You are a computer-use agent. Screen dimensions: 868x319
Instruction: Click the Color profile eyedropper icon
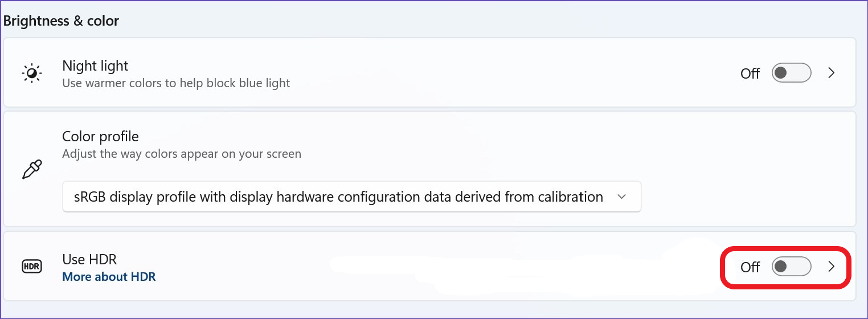pyautogui.click(x=32, y=169)
